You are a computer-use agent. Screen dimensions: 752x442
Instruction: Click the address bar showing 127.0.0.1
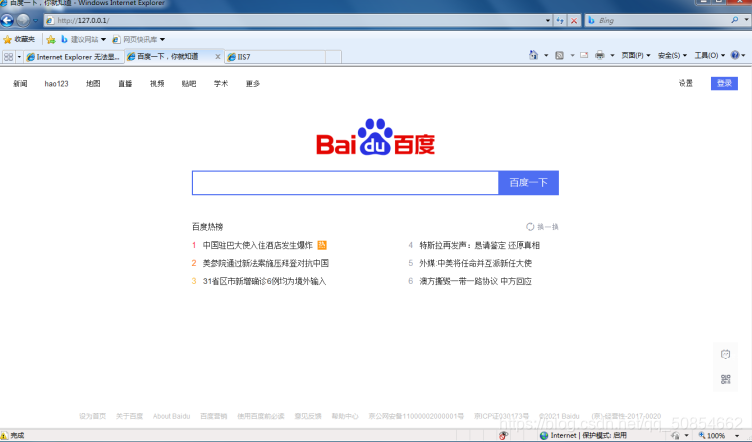294,21
